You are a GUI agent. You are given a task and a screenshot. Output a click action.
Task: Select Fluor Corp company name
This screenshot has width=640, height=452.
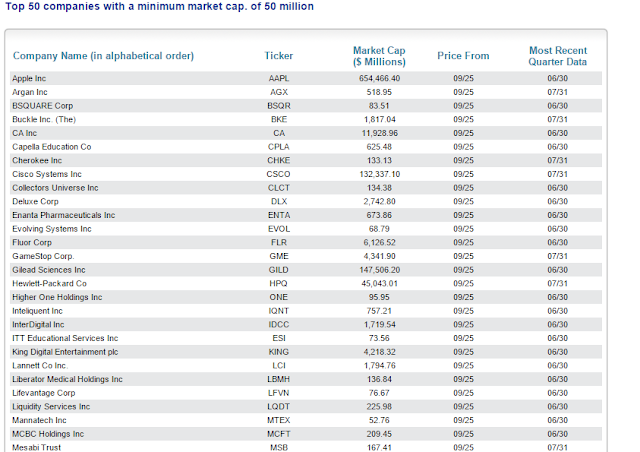point(32,243)
